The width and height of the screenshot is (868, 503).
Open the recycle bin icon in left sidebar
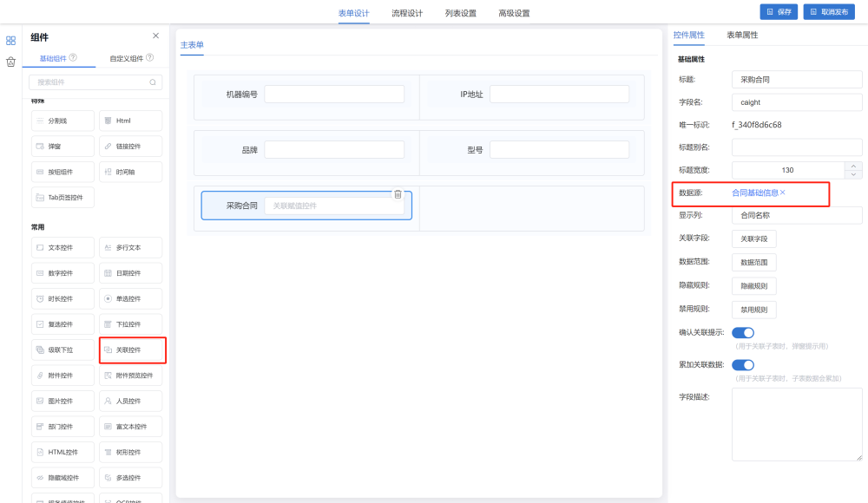point(11,62)
